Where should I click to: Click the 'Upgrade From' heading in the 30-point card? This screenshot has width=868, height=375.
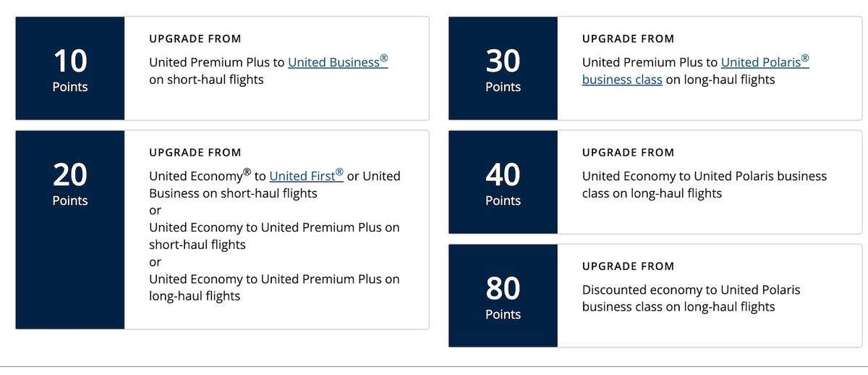click(x=628, y=38)
